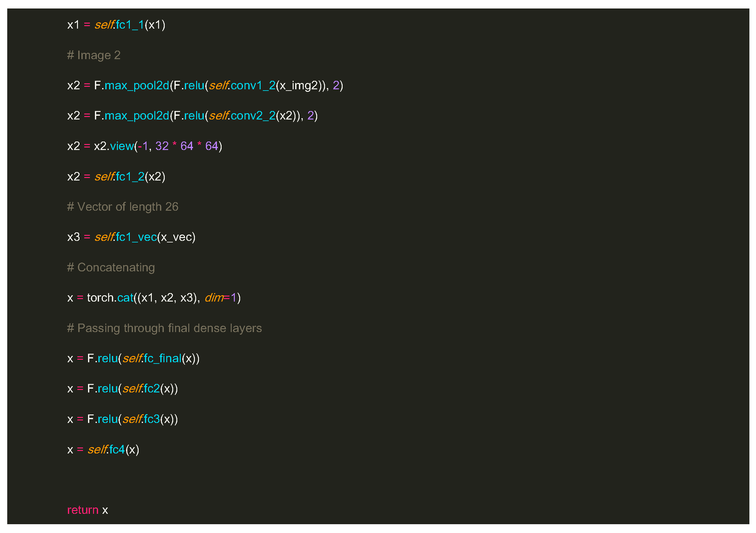This screenshot has width=756, height=533.
Task: Click the dim keyword argument
Action: pos(214,298)
